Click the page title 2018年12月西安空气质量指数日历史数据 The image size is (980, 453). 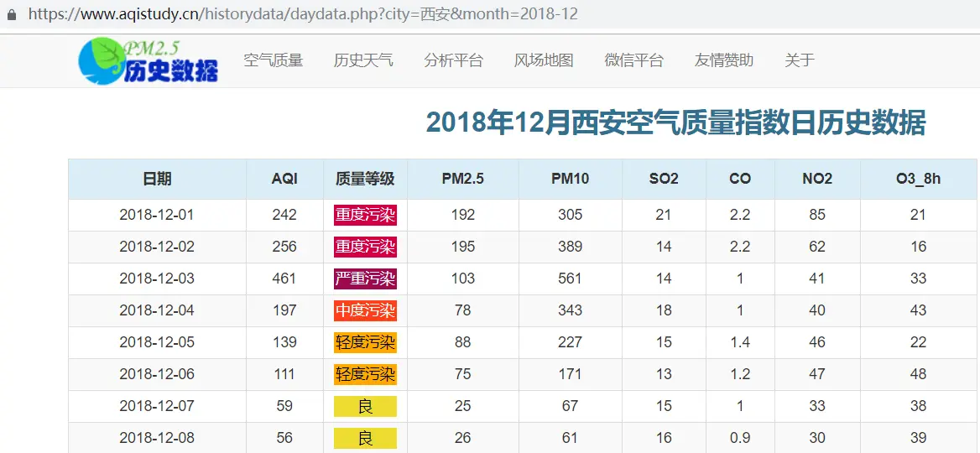[675, 122]
